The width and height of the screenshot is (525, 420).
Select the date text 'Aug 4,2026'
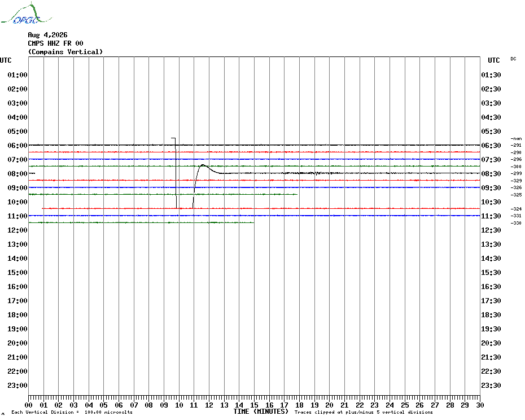47,35
